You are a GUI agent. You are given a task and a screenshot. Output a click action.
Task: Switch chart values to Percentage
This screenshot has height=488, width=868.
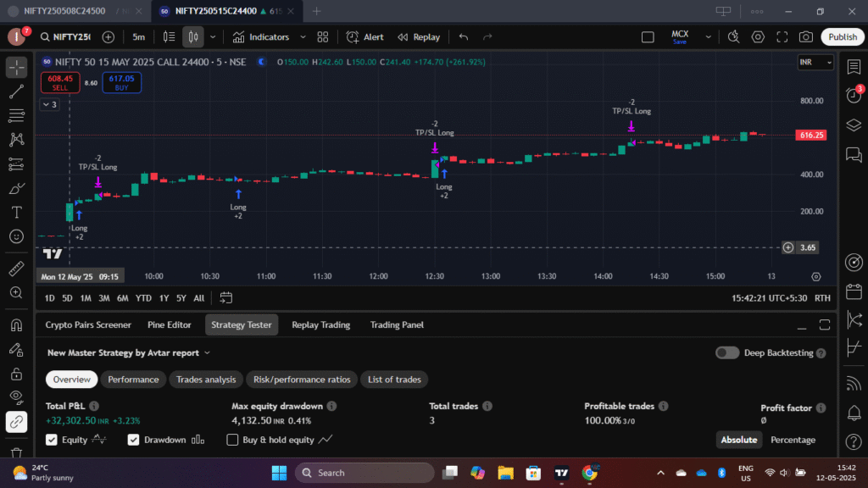point(793,440)
